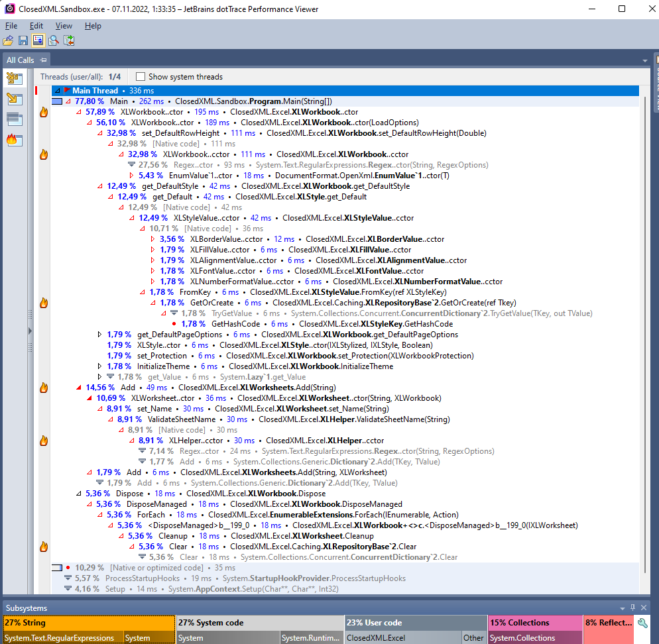659x644 pixels.
Task: Toggle auto-hide on the Subsystems panel
Action: click(x=632, y=607)
